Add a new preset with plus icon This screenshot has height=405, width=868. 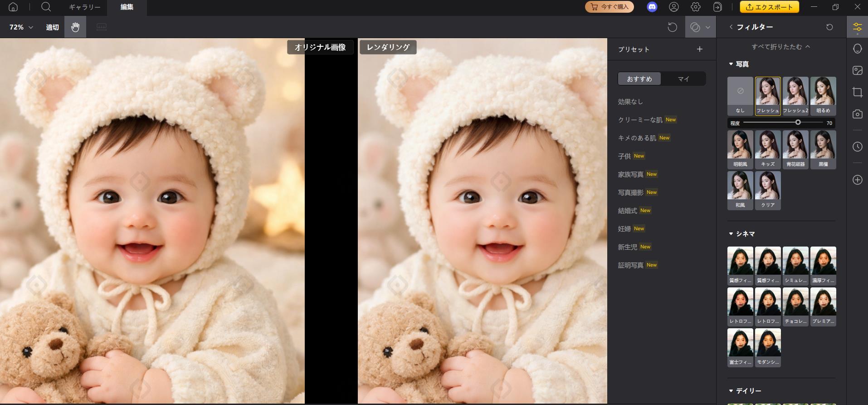click(x=700, y=49)
